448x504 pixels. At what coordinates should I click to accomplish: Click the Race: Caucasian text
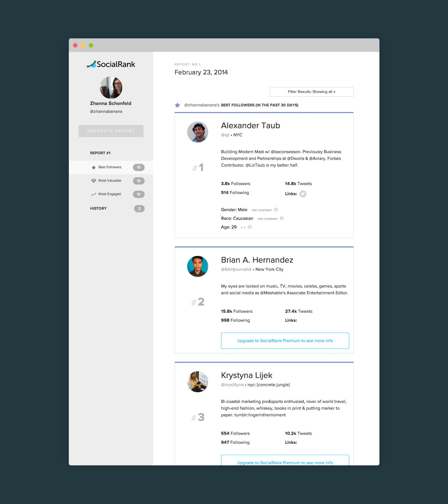click(237, 218)
